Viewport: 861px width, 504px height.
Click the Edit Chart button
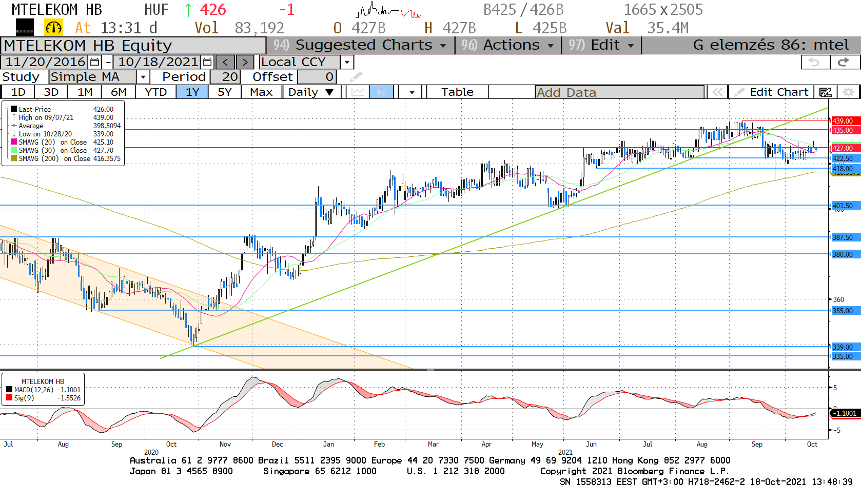(x=771, y=92)
